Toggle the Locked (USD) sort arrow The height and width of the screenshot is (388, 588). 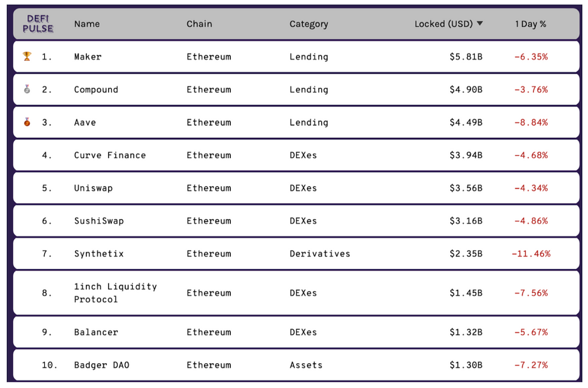[480, 24]
